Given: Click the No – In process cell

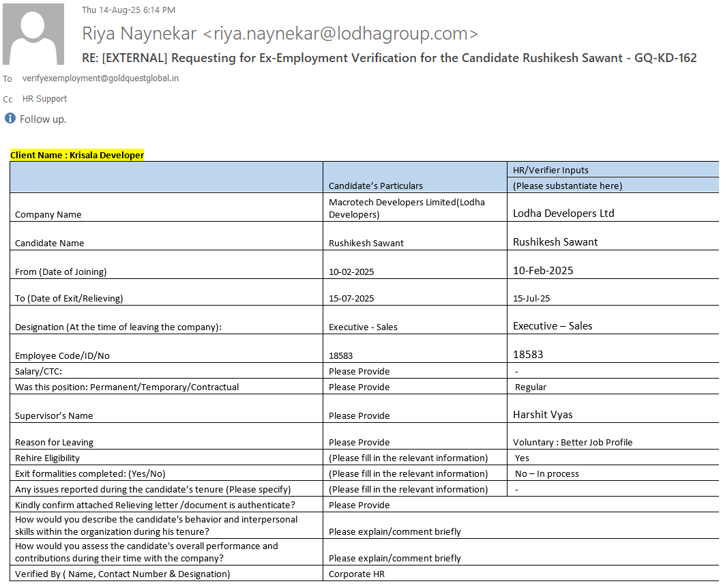Looking at the screenshot, I should [x=547, y=473].
